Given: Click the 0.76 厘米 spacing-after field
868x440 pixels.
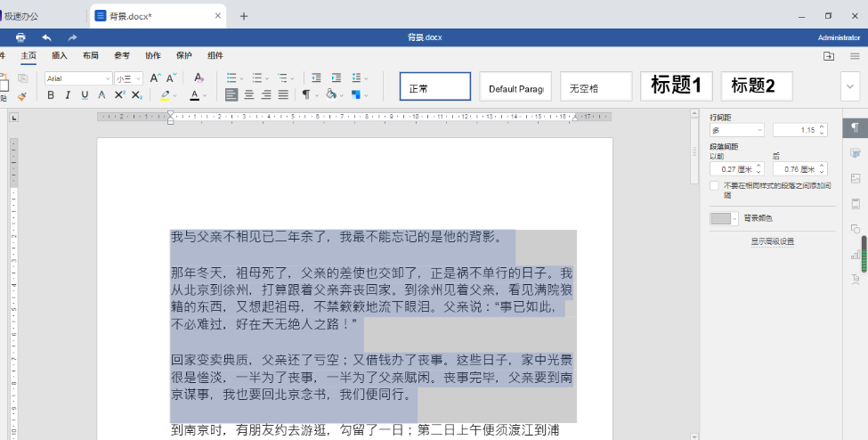Looking at the screenshot, I should coord(800,169).
